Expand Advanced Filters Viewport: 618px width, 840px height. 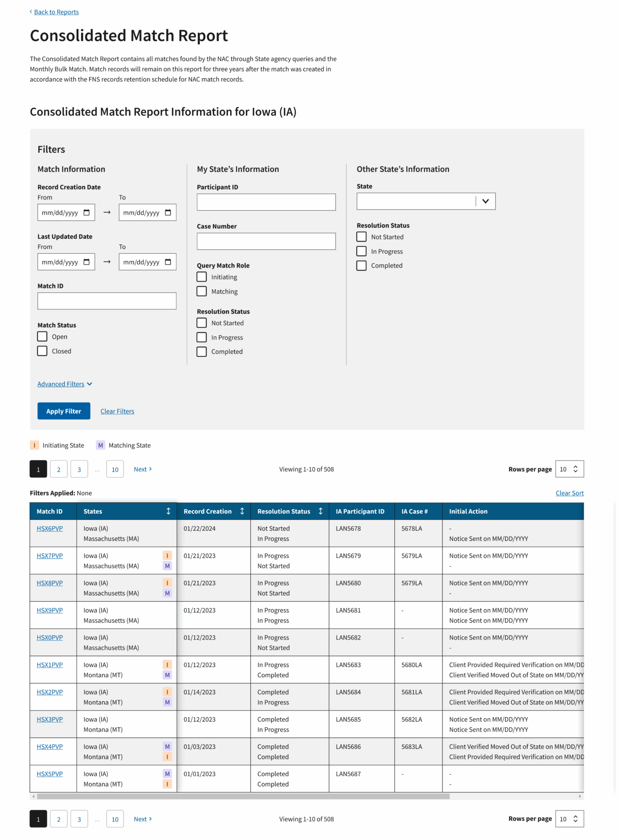64,384
